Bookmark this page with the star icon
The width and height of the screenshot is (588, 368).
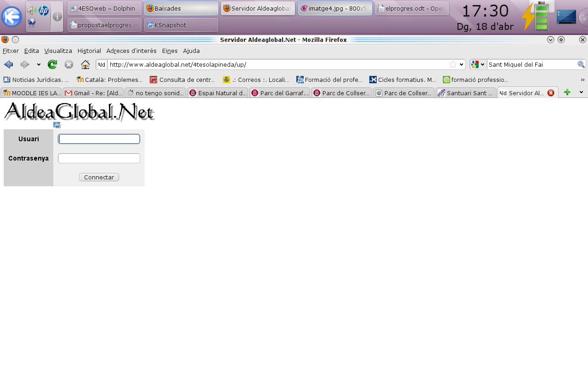453,64
